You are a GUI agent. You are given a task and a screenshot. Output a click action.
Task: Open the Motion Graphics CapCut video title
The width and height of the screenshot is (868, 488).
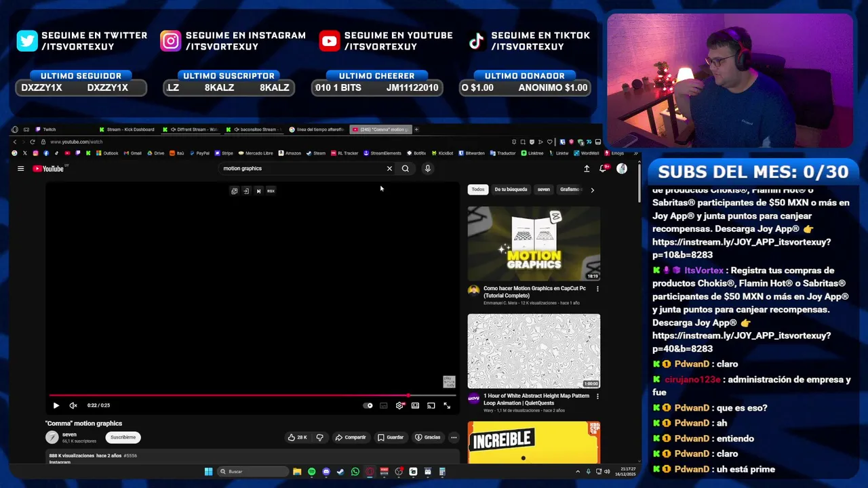point(535,291)
